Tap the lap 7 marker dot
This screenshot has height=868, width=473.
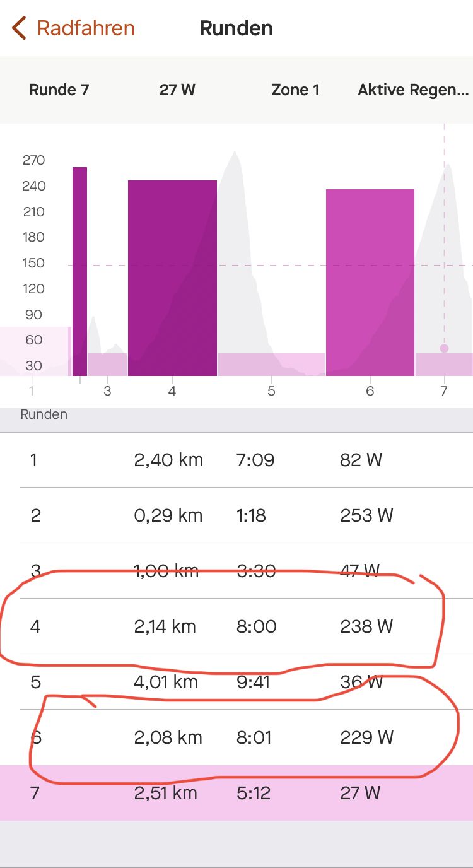[x=444, y=348]
